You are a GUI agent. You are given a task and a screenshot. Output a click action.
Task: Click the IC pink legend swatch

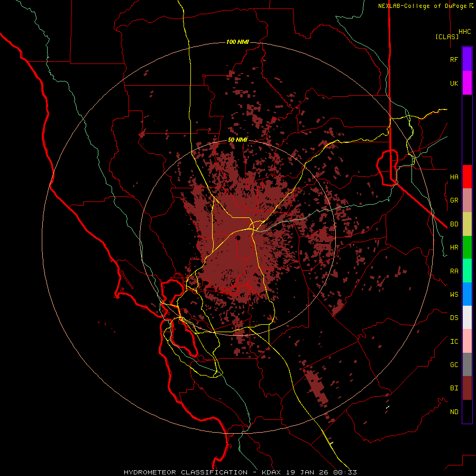point(467,341)
